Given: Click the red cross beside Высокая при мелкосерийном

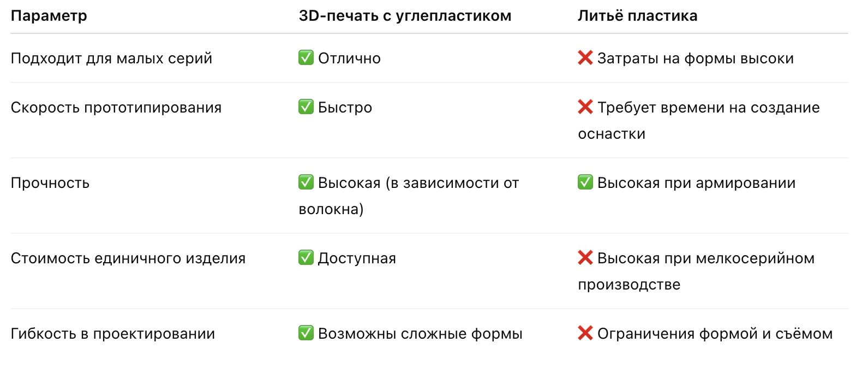Looking at the screenshot, I should pos(585,257).
